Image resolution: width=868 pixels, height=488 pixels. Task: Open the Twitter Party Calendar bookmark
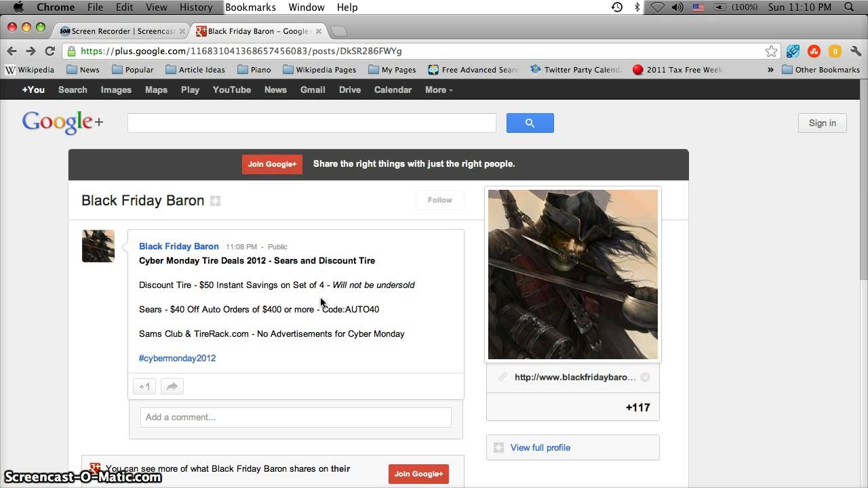click(576, 70)
